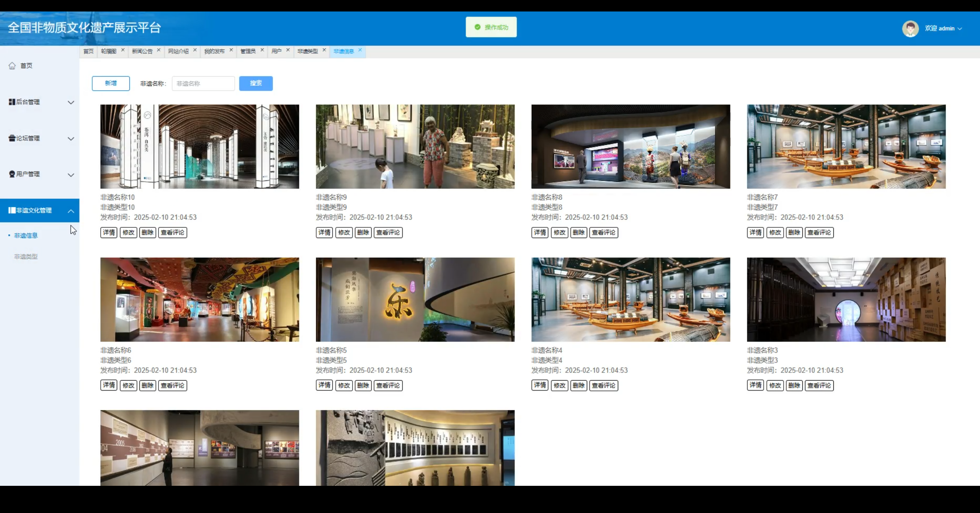Screen dimensions: 980x513
Task: Switch to the 非遗类型 tab
Action: (307, 51)
